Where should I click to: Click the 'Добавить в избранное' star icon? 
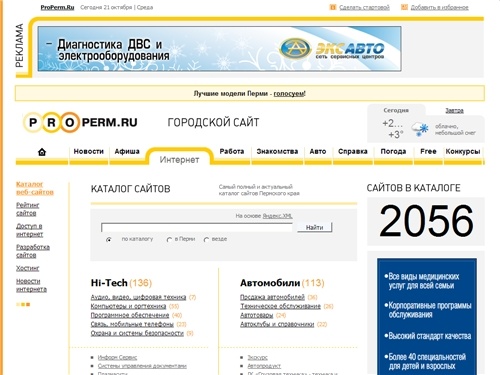tap(404, 7)
